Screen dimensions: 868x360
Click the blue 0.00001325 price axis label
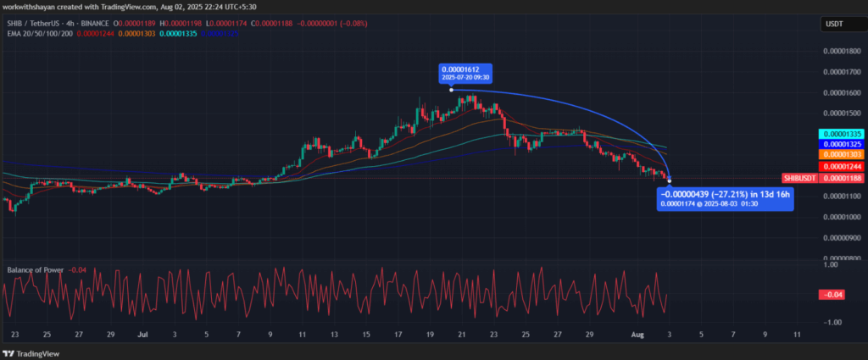(838, 145)
